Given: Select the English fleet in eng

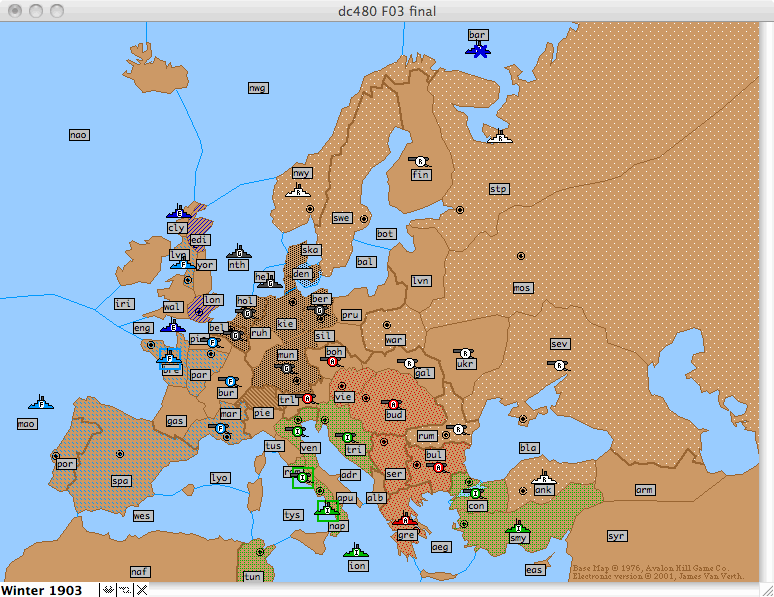Looking at the screenshot, I should 173,326.
